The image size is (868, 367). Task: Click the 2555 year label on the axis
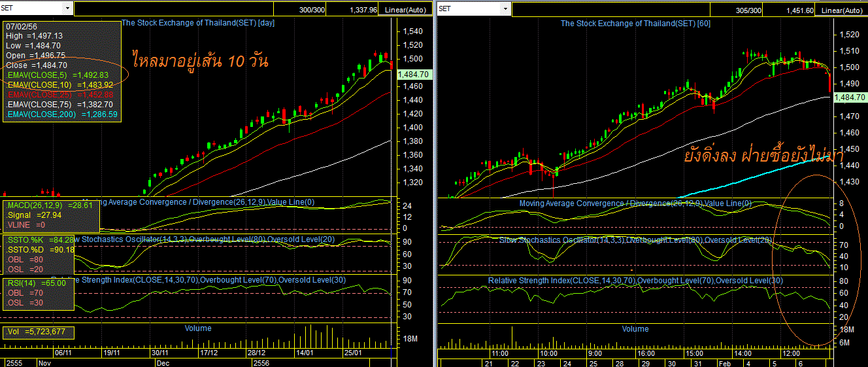click(x=14, y=362)
